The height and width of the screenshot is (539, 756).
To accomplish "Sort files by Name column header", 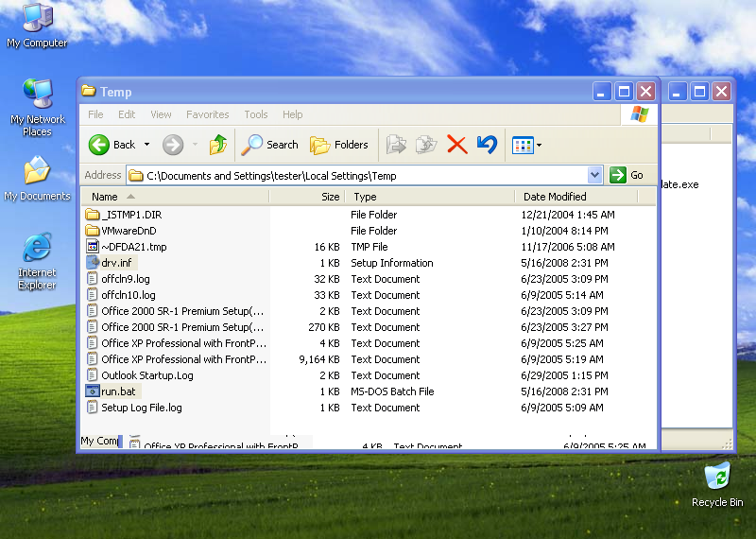I will coord(175,197).
